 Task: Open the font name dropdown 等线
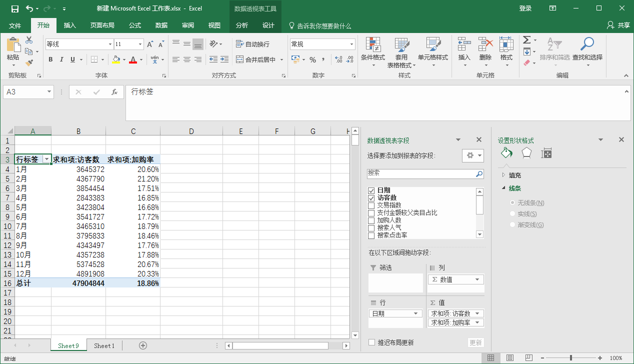(x=110, y=44)
